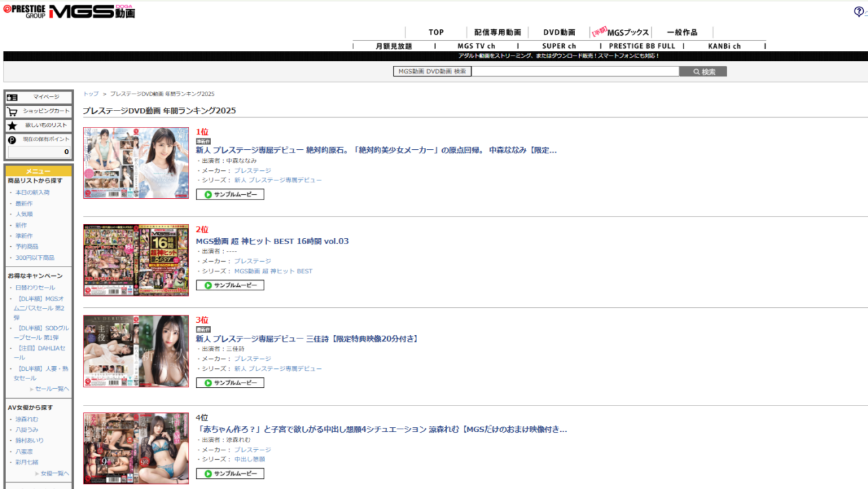Screen dimensions: 868x489
Task: Open the プレステージ maker link under 3位
Action: 252,359
